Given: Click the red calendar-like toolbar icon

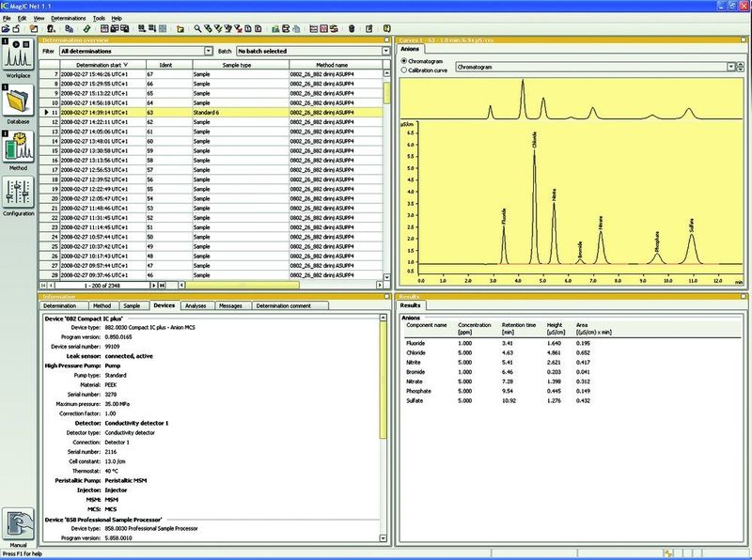Looking at the screenshot, I should click(x=323, y=29).
